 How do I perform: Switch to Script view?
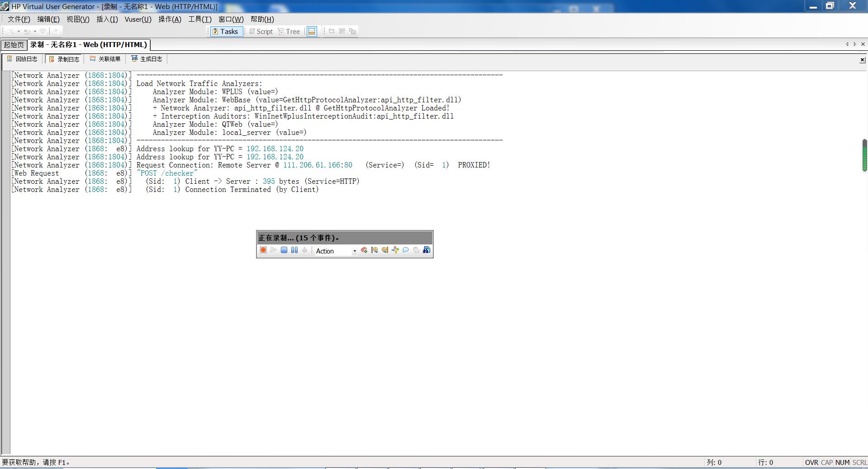pos(261,31)
